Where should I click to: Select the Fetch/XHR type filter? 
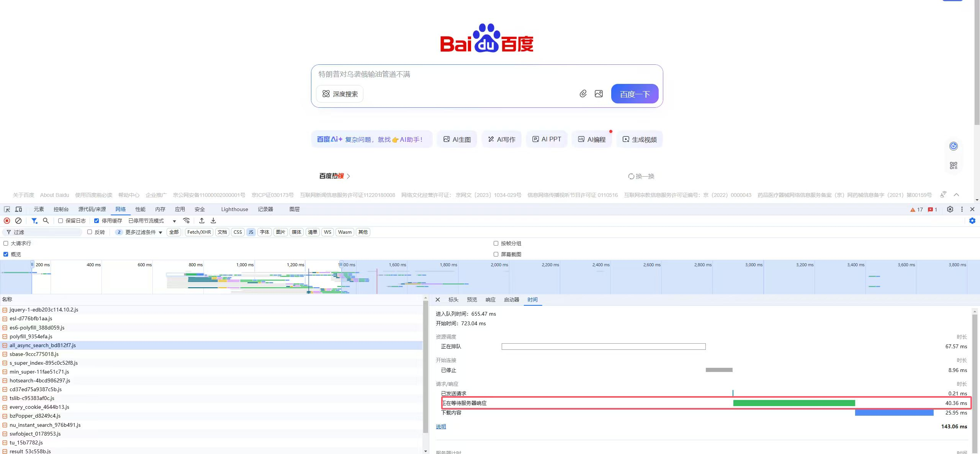point(199,232)
